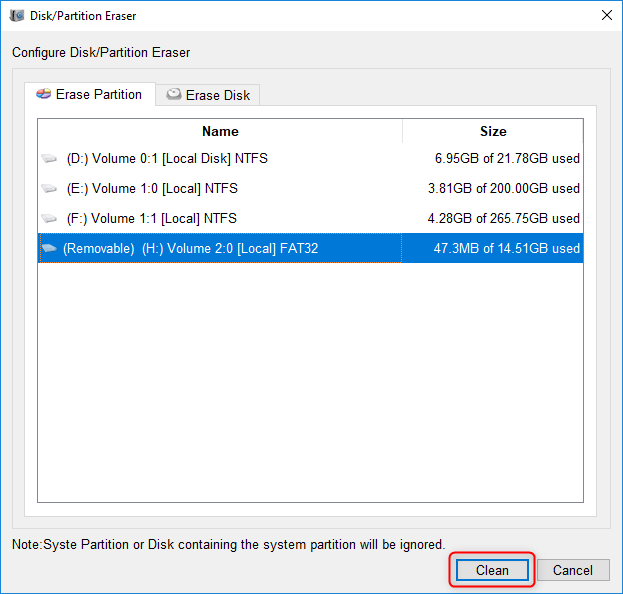Click the Erase Partition tab's pie icon
Screen dimensions: 623x594
(x=43, y=95)
